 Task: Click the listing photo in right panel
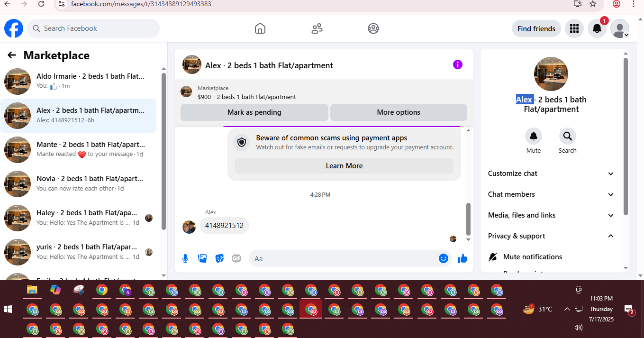[x=551, y=74]
